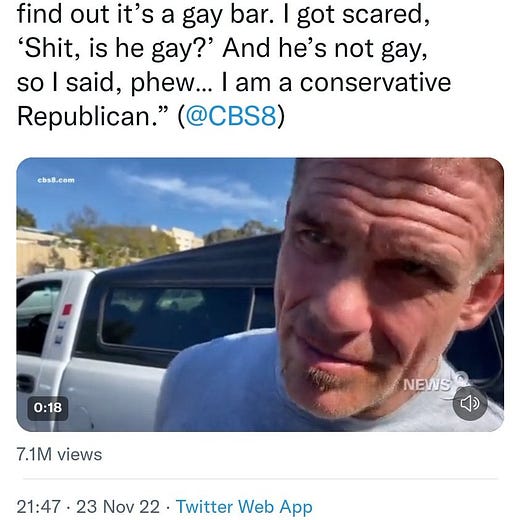Click the divider line below view count
This screenshot has height=520, width=520.
coord(260,479)
